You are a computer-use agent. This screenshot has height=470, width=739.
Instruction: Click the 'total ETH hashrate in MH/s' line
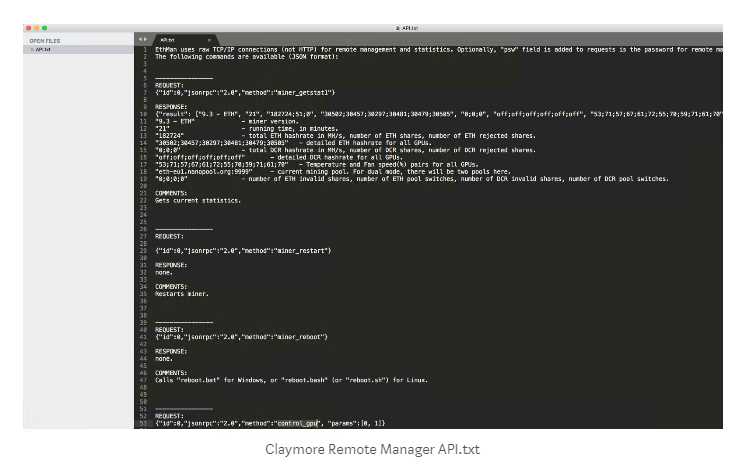tap(345, 136)
